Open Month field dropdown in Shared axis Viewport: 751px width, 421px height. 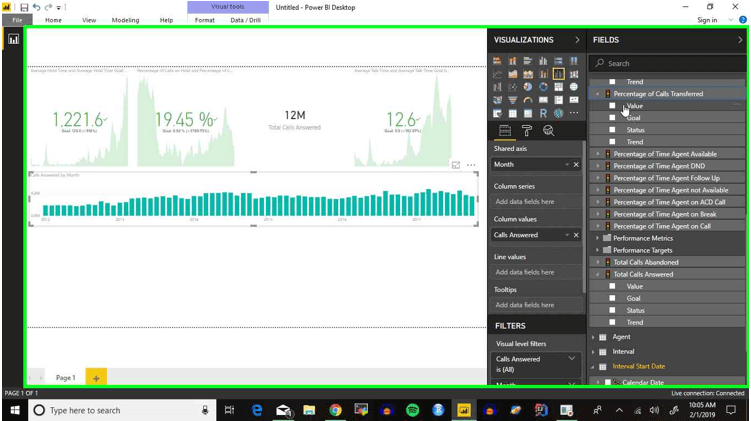[567, 164]
